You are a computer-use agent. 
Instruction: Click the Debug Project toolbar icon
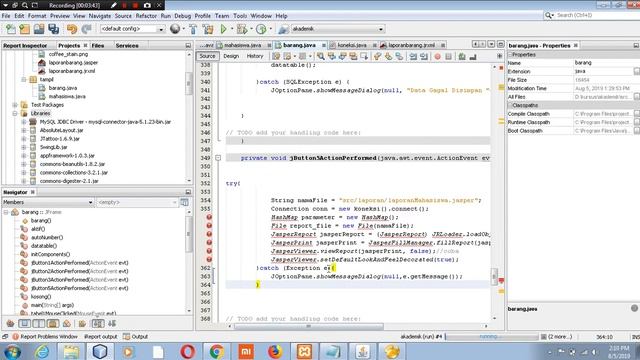(x=242, y=29)
